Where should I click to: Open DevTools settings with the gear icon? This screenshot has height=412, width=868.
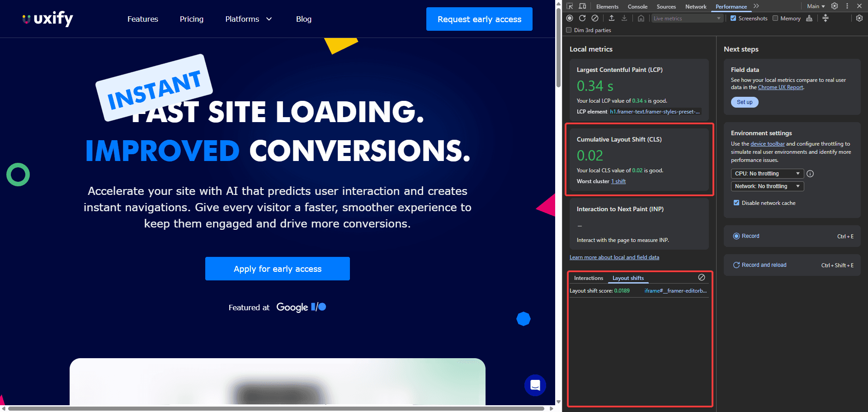click(x=859, y=18)
